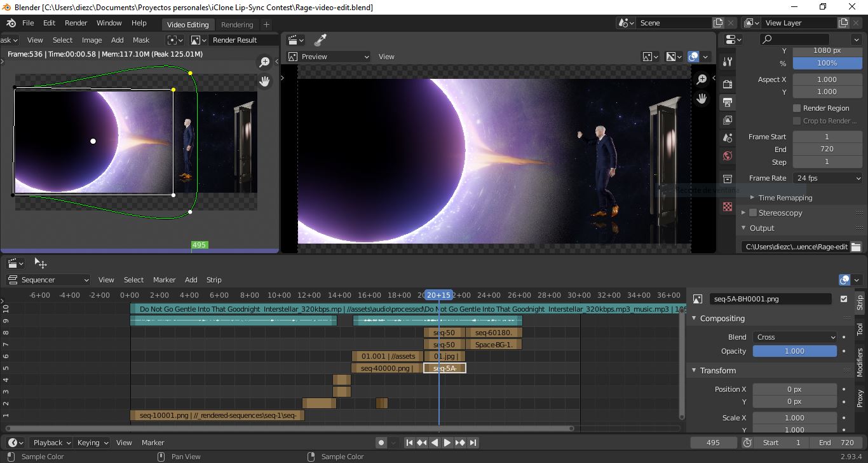
Task: Click the select and move tool in the sequencer
Action: click(41, 263)
